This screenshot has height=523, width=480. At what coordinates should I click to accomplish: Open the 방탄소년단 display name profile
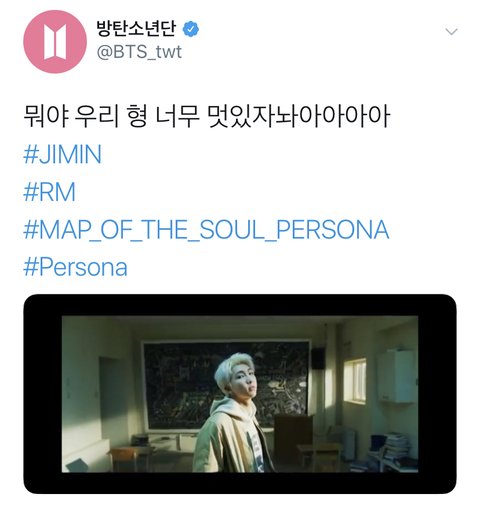click(135, 28)
